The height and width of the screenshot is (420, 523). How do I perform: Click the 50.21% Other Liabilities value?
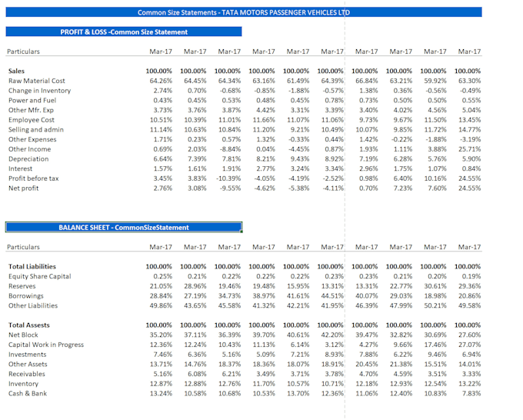(435, 305)
